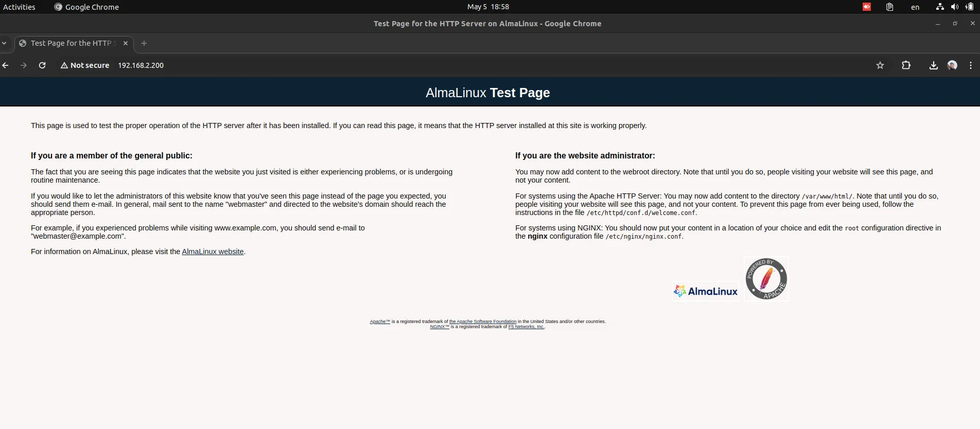The image size is (980, 429).
Task: Click the Powered by Apache badge
Action: (x=766, y=279)
